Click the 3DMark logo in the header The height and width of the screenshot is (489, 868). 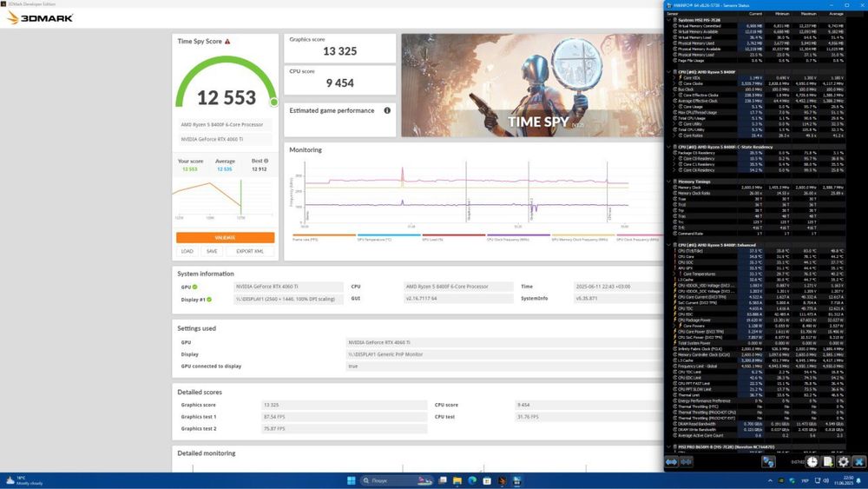point(40,17)
